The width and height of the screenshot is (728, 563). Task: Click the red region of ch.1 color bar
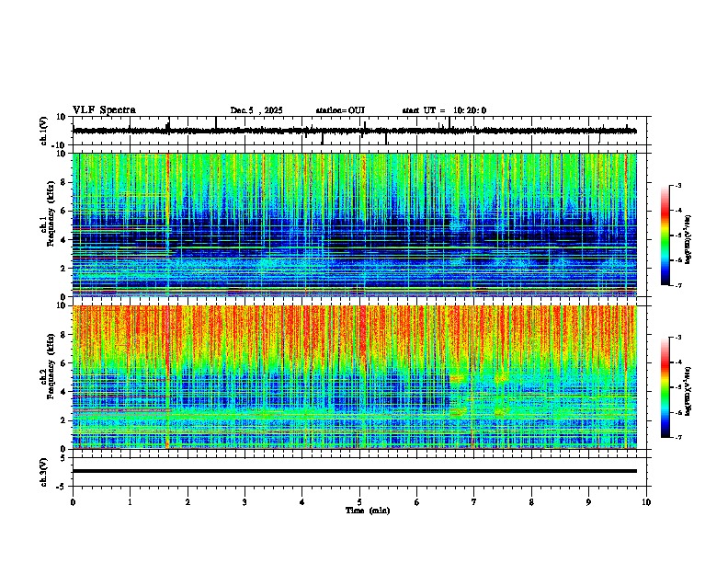pos(665,212)
